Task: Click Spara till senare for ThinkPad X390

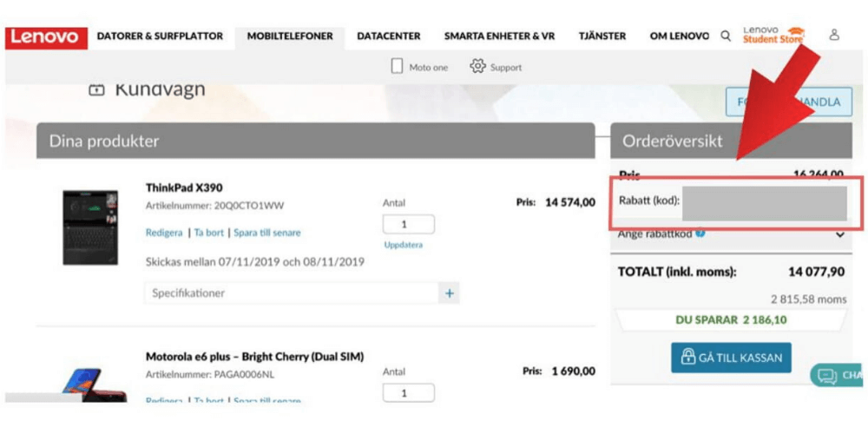Action: click(x=266, y=233)
